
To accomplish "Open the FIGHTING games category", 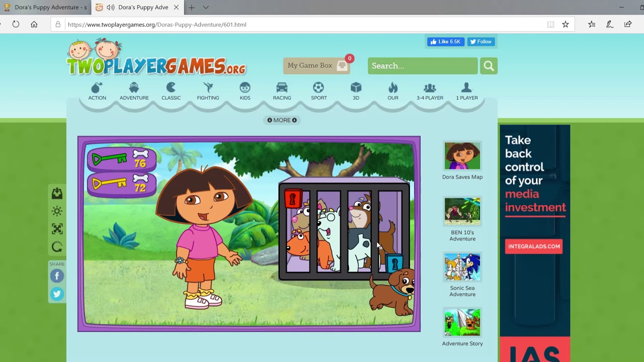I will [208, 91].
